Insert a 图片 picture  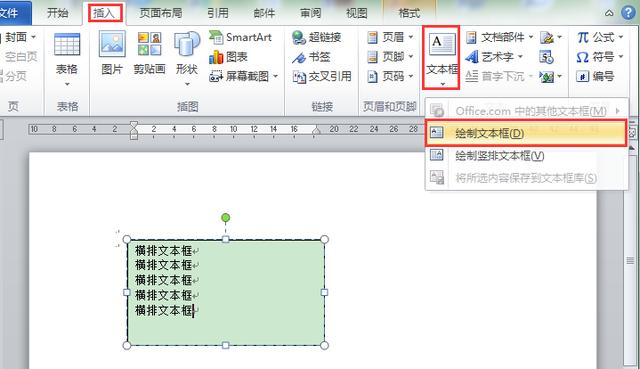click(x=112, y=54)
